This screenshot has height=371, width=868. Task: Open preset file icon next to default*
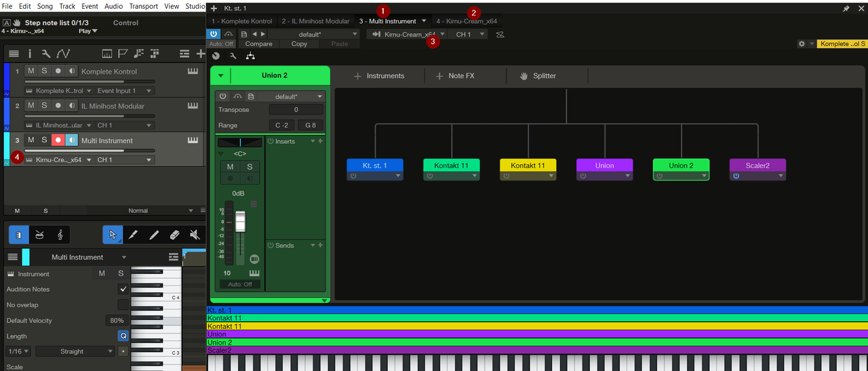coord(244,34)
